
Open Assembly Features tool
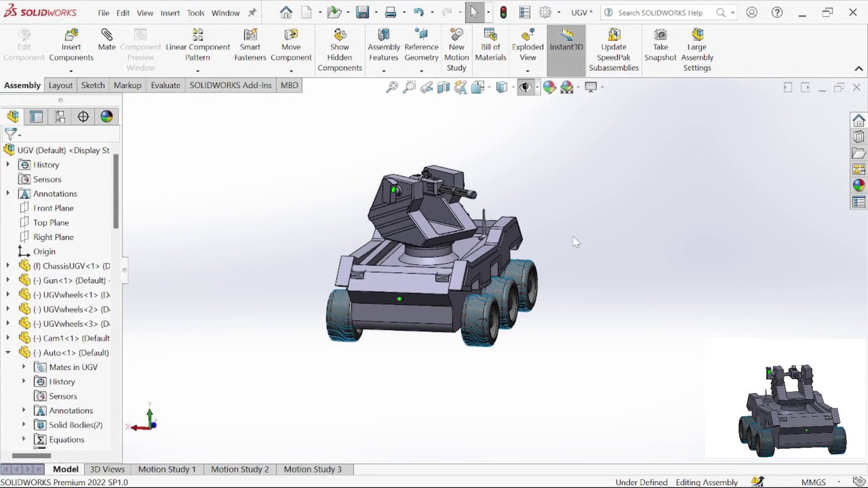point(384,45)
